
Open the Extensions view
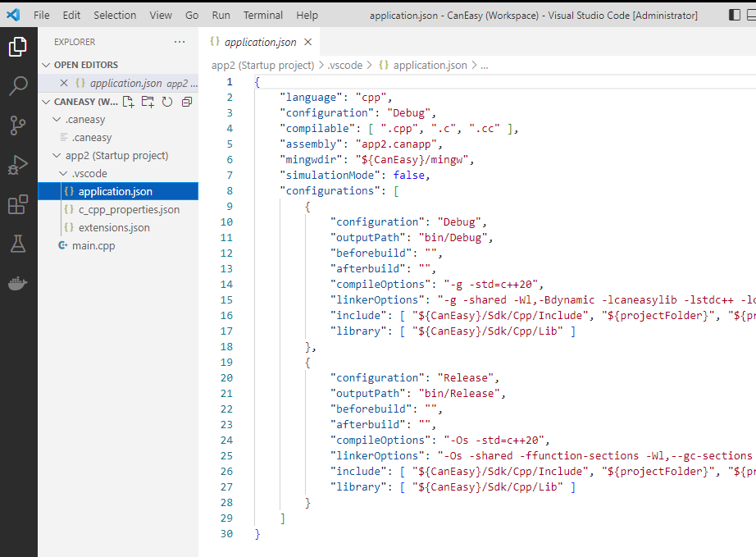(x=18, y=204)
